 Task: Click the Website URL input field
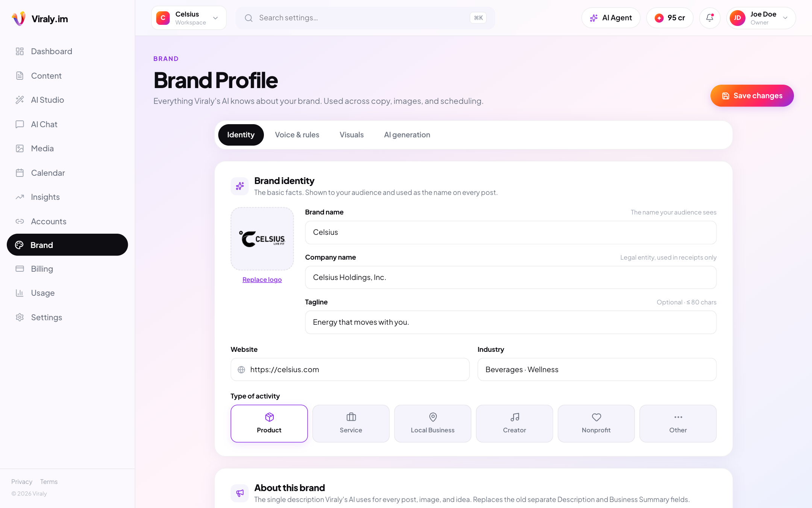tap(350, 370)
